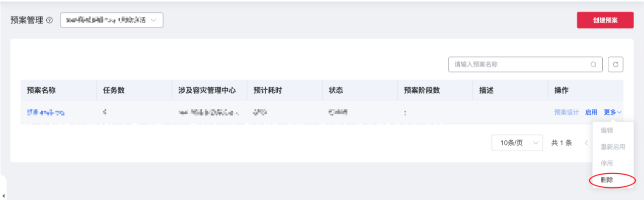Image resolution: width=644 pixels, height=200 pixels.
Task: Focus the 请输入预案名称 search field
Action: click(x=525, y=64)
